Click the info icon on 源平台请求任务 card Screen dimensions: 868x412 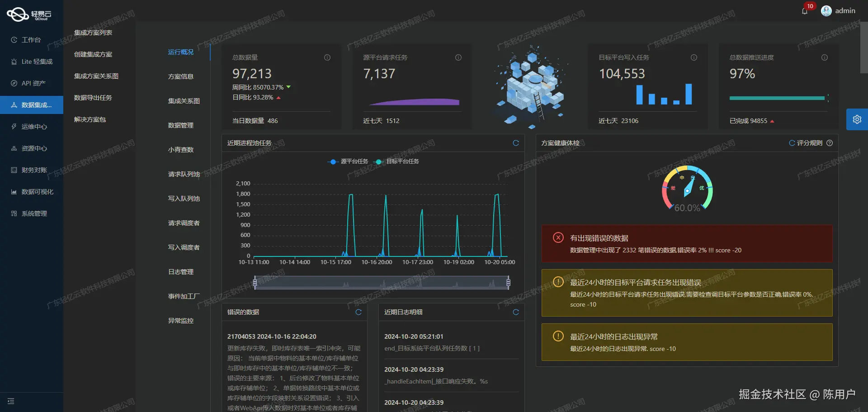pyautogui.click(x=458, y=57)
